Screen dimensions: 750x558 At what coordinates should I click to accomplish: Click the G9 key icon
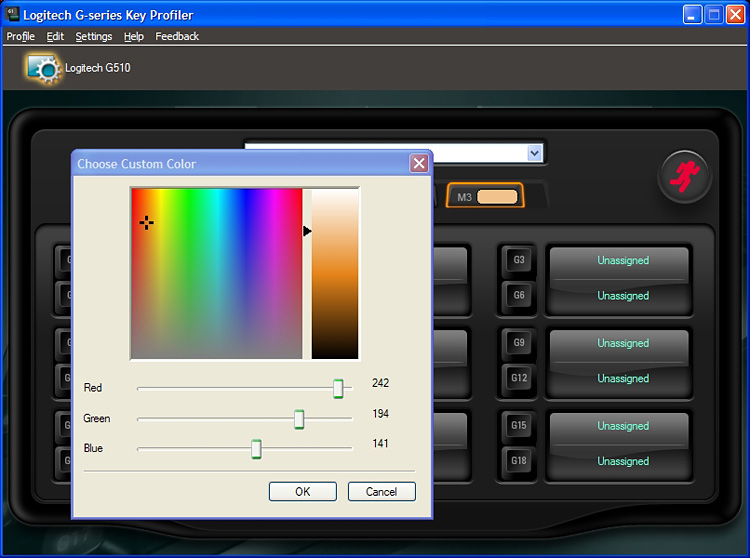coord(519,343)
